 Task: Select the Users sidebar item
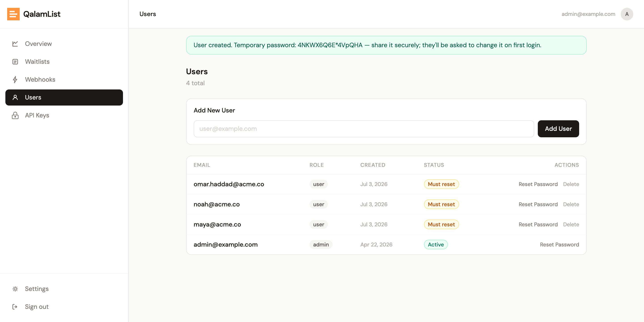(x=64, y=97)
